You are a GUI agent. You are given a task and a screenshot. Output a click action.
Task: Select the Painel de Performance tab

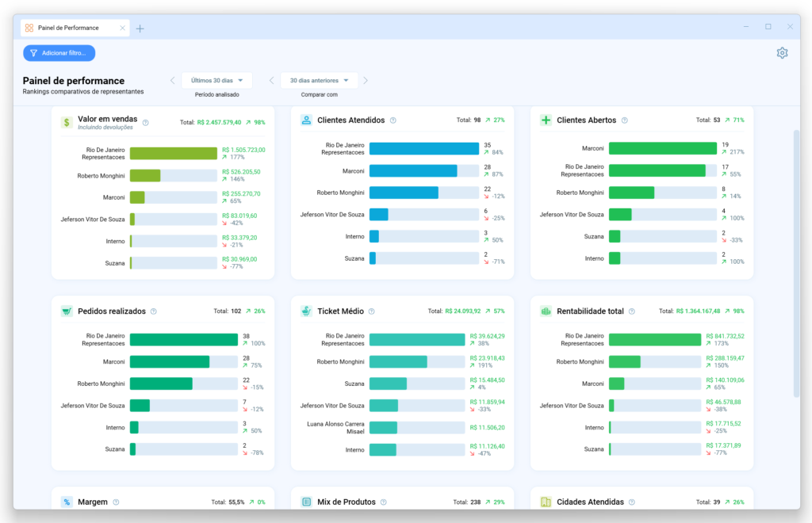coord(75,27)
